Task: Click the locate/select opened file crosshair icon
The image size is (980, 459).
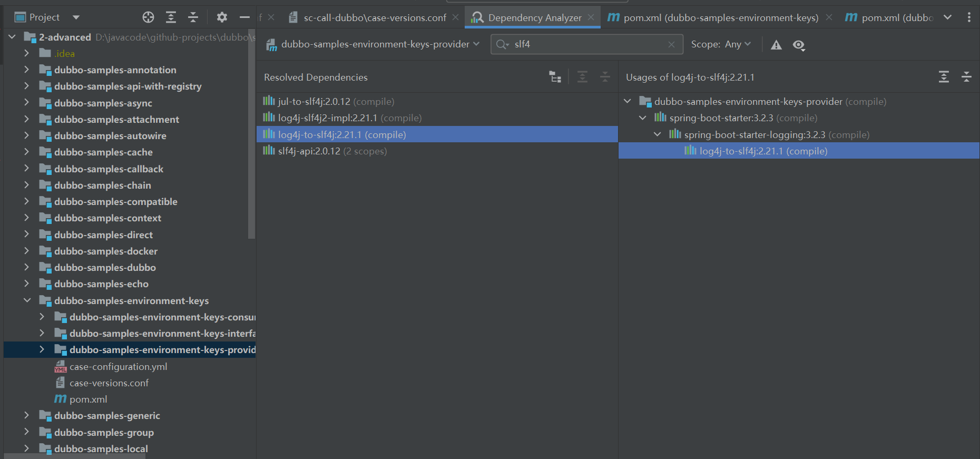Action: 148,17
